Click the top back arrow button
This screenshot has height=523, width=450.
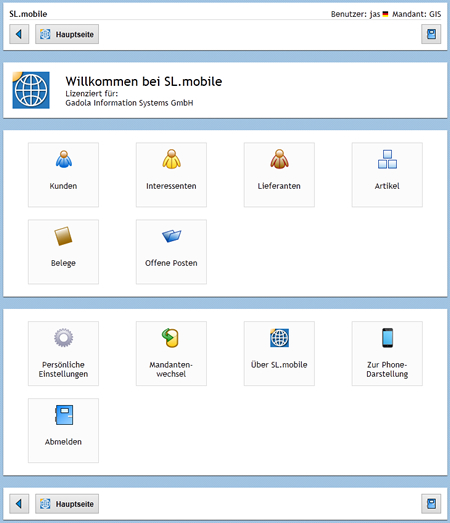19,34
